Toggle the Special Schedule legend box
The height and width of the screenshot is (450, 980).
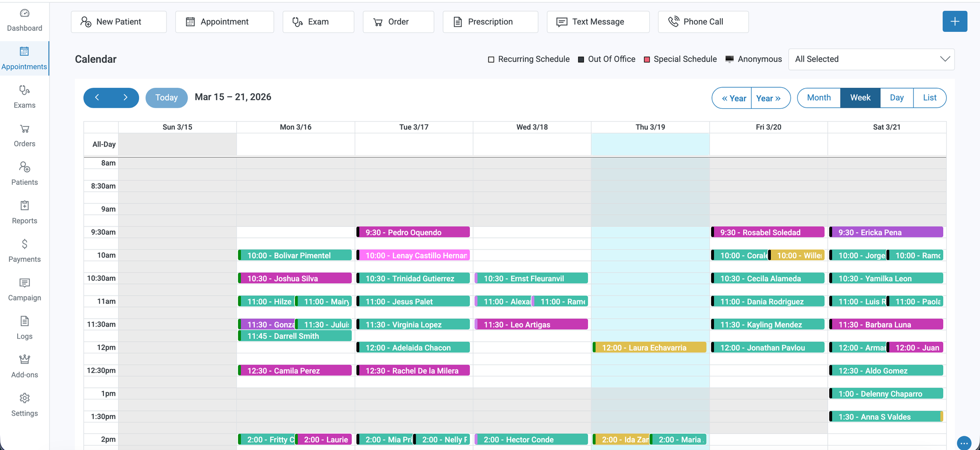[x=647, y=59]
